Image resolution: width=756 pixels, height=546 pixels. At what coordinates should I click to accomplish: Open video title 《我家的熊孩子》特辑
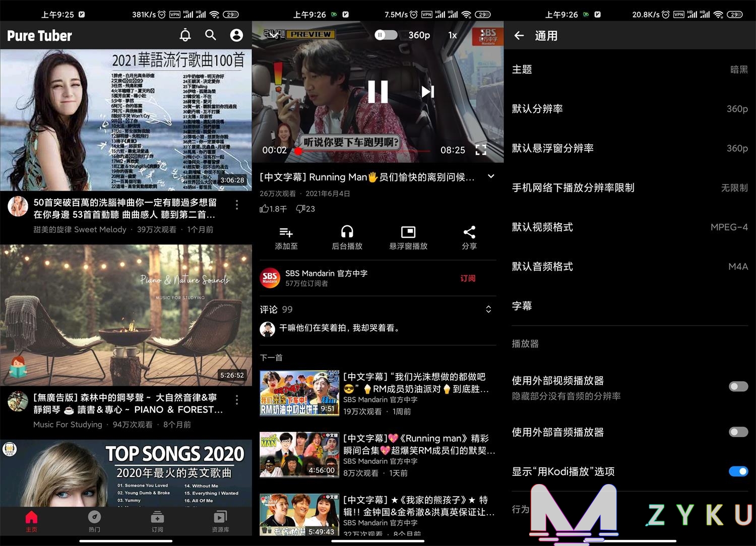(419, 506)
